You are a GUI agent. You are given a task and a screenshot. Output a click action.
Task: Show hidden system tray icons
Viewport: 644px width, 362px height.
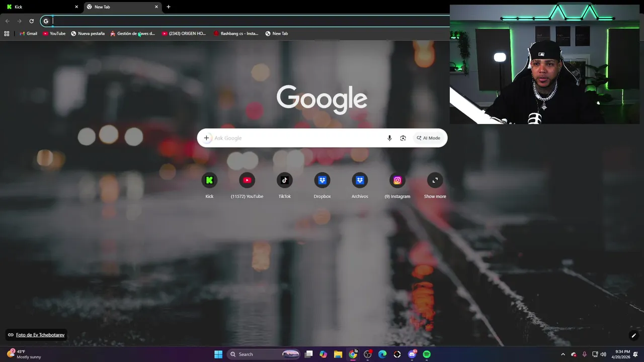(563, 354)
